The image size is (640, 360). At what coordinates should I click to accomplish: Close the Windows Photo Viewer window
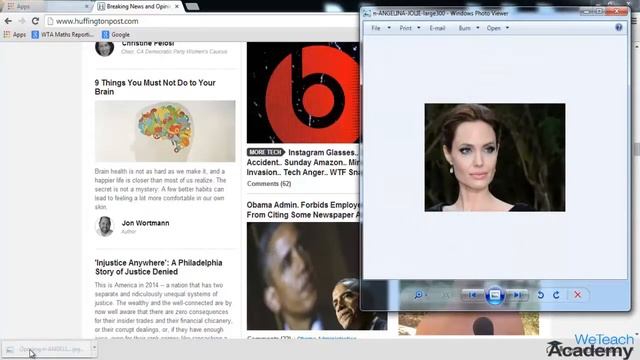[x=617, y=12]
